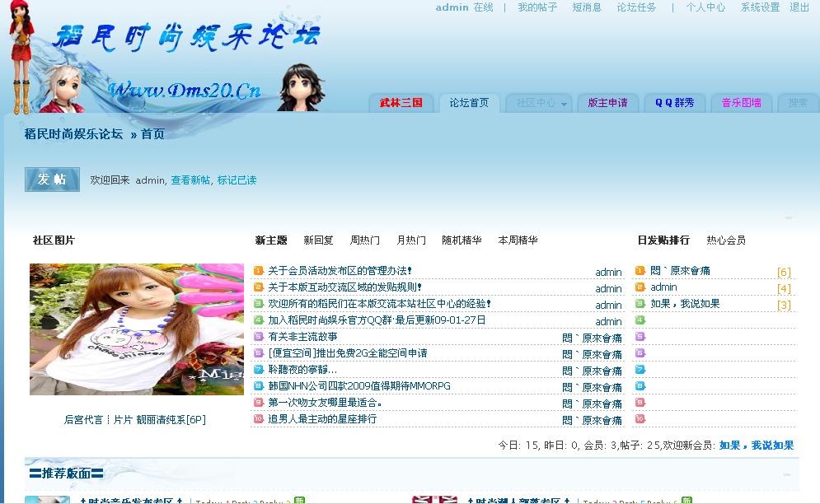
Task: Click the admin username in the top bar
Action: click(x=452, y=7)
